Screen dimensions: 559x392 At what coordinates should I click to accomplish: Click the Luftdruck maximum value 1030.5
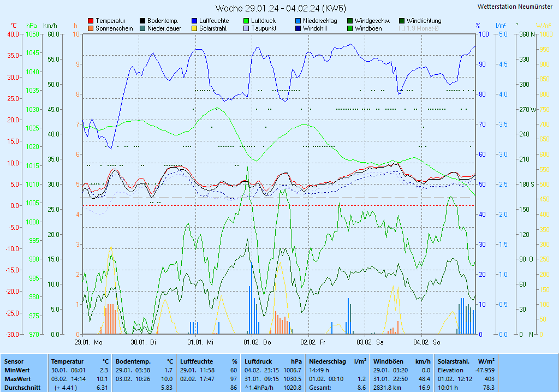(293, 379)
